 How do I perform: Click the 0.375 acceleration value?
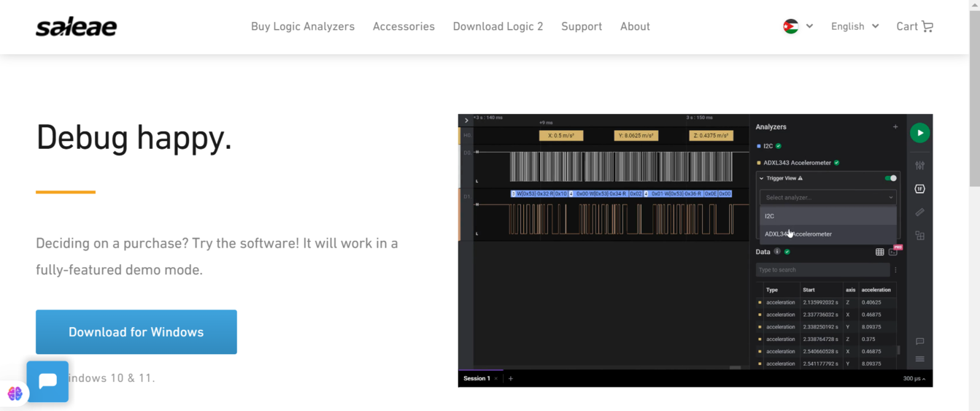point(869,339)
